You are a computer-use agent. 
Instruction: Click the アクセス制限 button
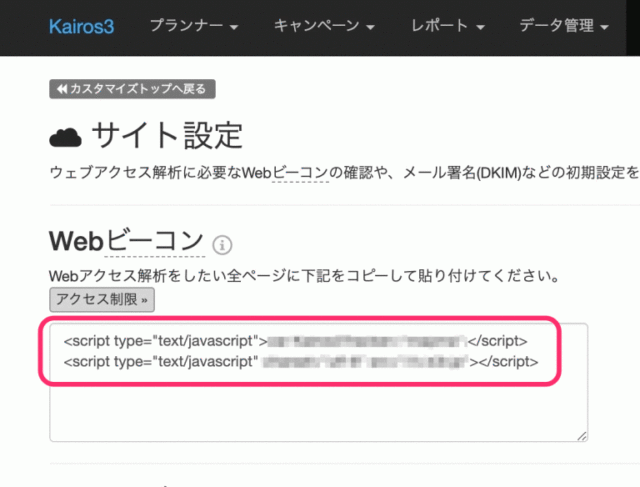coord(102,300)
